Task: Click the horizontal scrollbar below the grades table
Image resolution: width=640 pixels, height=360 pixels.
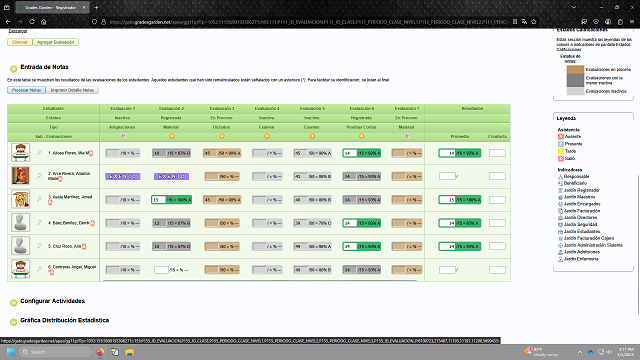Action: pyautogui.click(x=260, y=280)
